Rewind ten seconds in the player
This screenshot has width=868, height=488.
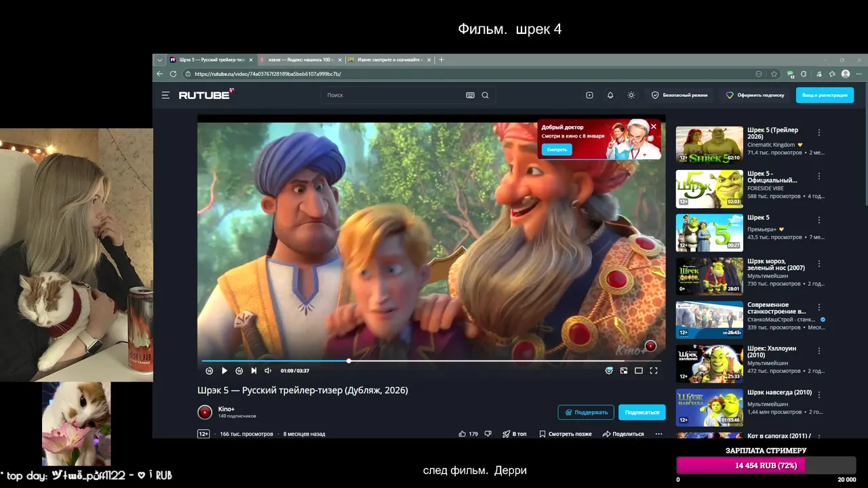click(210, 371)
